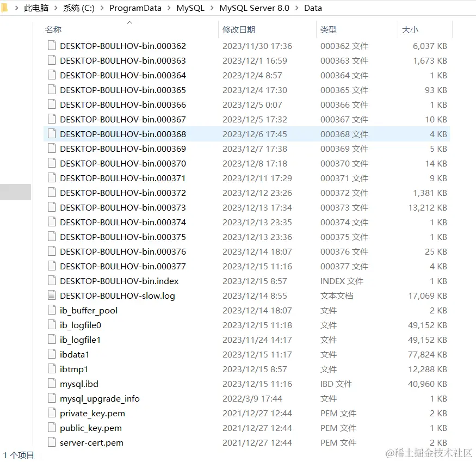Click the text document icon of DESKTOP-B0ULHOV-slow.log
This screenshot has height=462, width=476.
[x=52, y=295]
